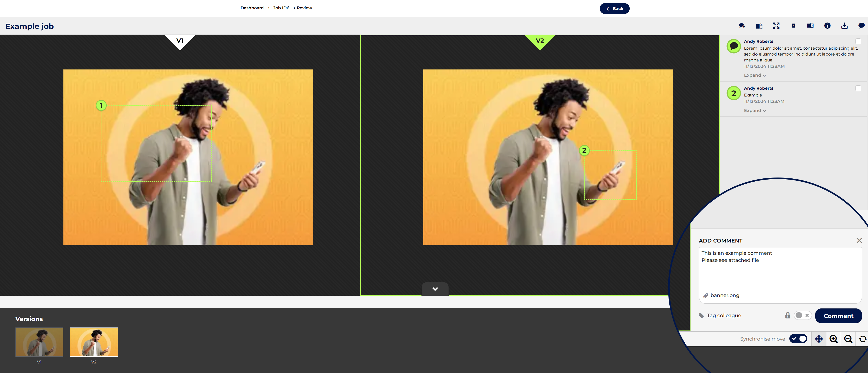868x373 pixels.
Task: Click the banner.png attachment name
Action: tap(725, 295)
